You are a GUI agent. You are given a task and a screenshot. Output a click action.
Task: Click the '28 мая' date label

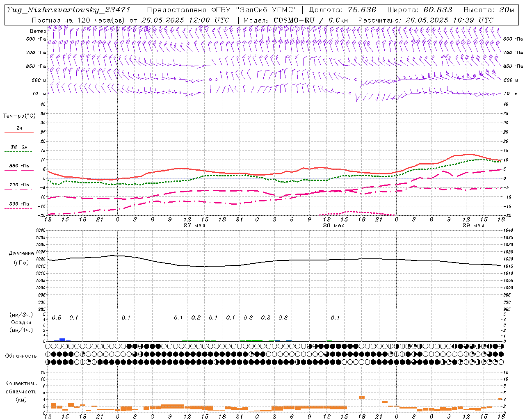click(x=334, y=225)
